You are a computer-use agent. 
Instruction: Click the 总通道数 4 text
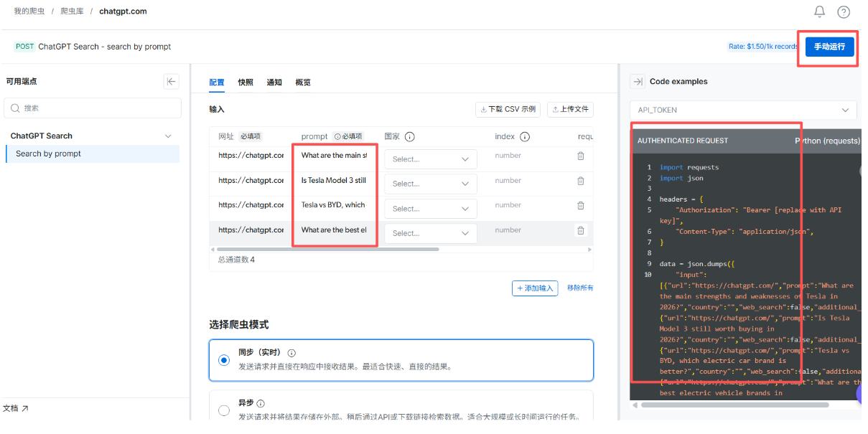[x=236, y=260]
